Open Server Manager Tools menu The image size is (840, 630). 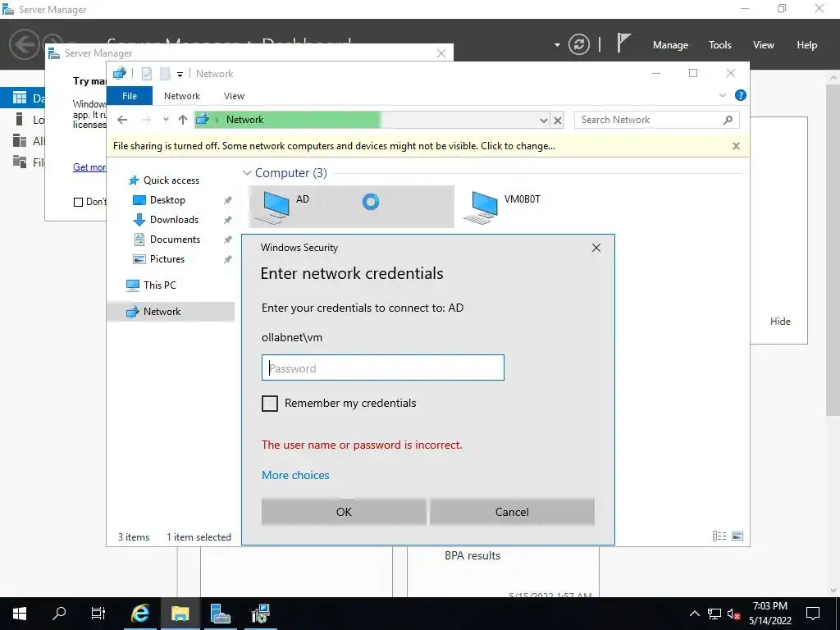pyautogui.click(x=720, y=45)
